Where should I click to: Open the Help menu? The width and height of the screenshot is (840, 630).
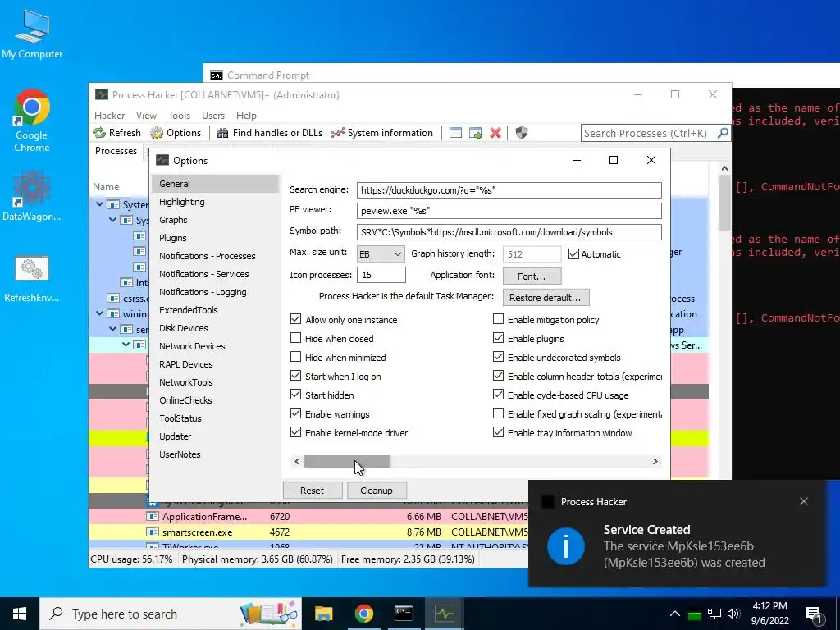(246, 115)
